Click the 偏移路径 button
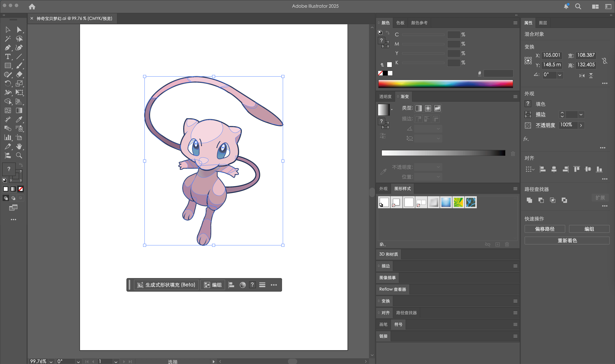This screenshot has height=364, width=615. 545,229
